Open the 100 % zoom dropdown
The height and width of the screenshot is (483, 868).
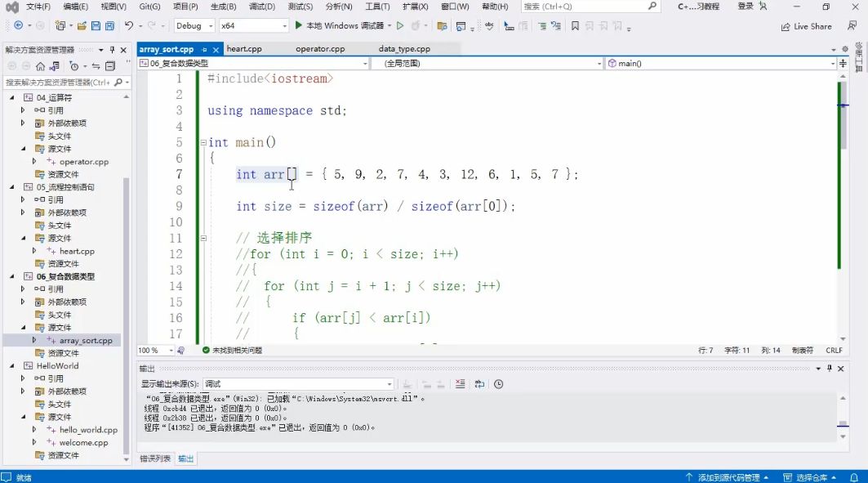pos(155,350)
